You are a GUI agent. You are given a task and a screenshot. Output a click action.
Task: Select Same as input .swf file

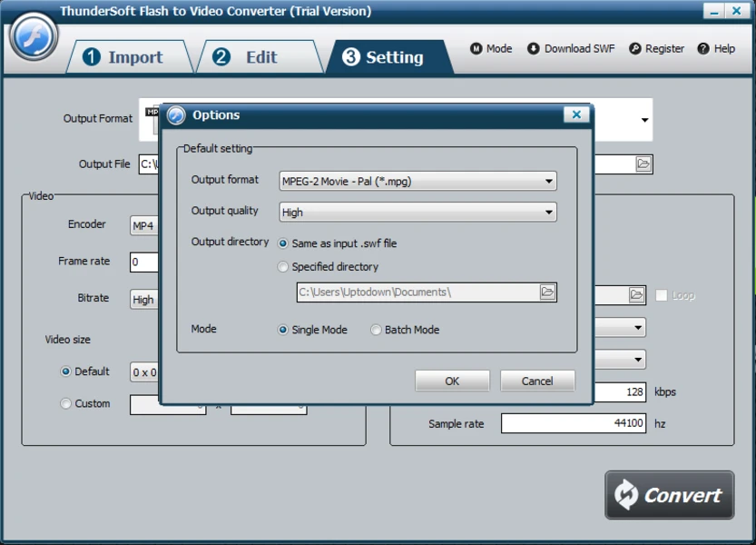click(283, 243)
